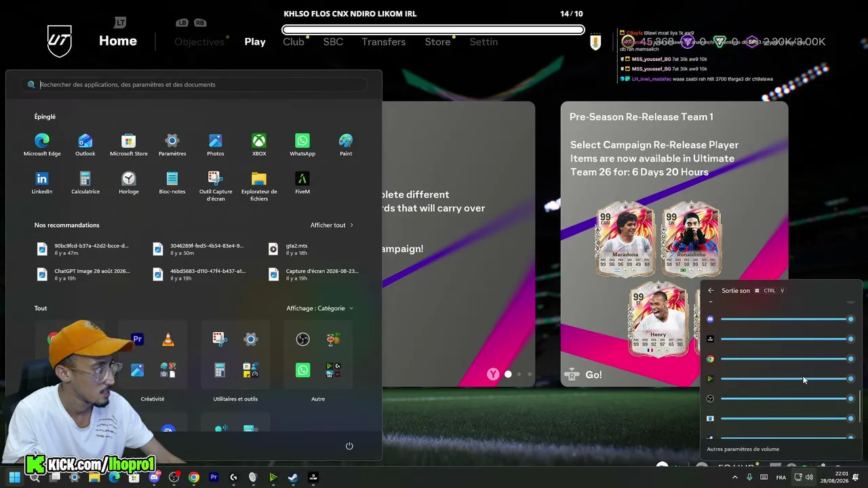The image size is (868, 488).
Task: Open the pinned Bloc-notes app
Action: (x=172, y=182)
